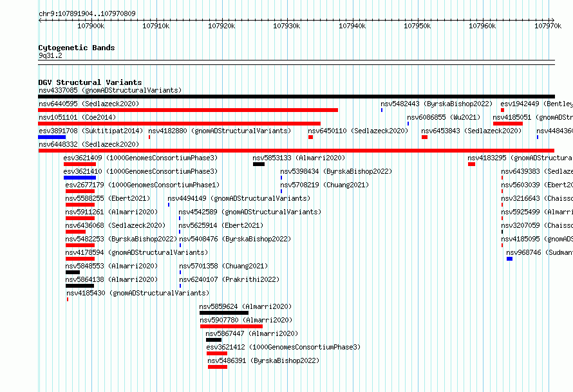Select the blue mark under nsv968746
Screen dimensions: 573x392
point(509,259)
